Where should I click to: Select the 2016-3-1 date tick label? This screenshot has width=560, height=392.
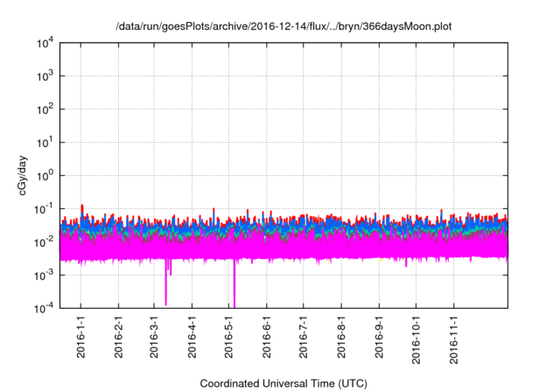tap(155, 339)
